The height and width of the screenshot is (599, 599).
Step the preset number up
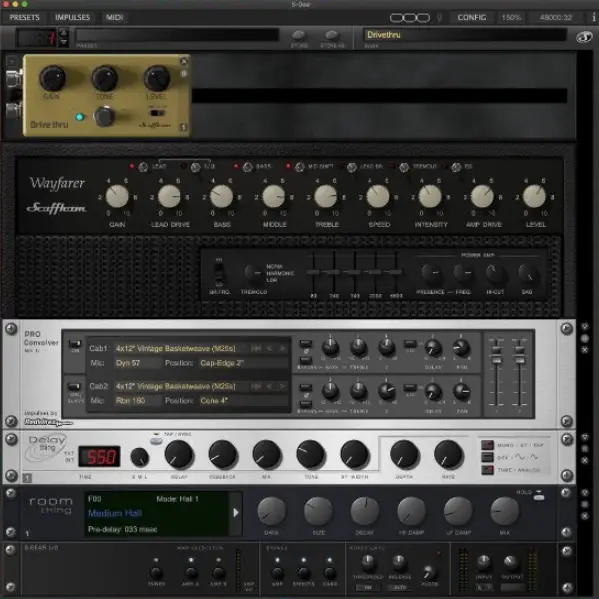tap(64, 33)
